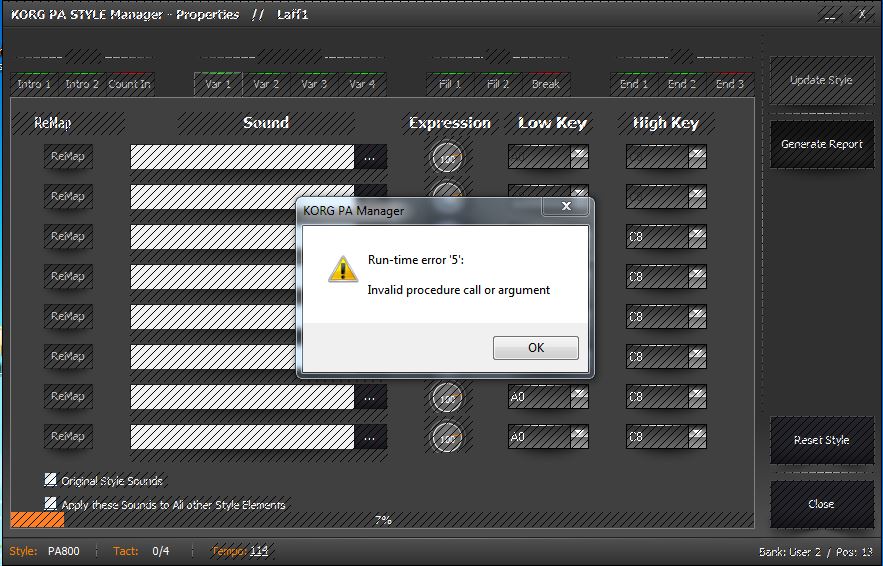Screen dimensions: 883x566
Task: Click ReMap button in the third row
Action: (68, 236)
